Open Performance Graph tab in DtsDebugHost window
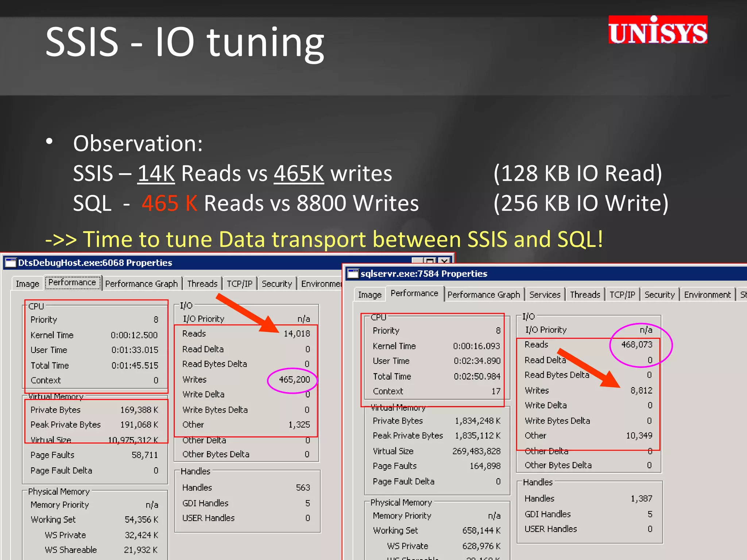The height and width of the screenshot is (560, 747). pyautogui.click(x=142, y=284)
